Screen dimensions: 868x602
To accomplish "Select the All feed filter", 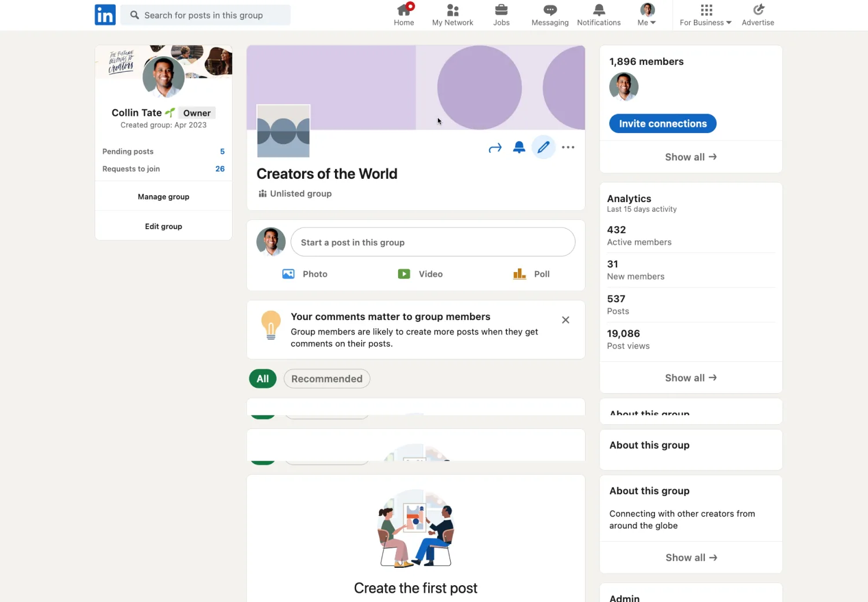I will coord(263,379).
